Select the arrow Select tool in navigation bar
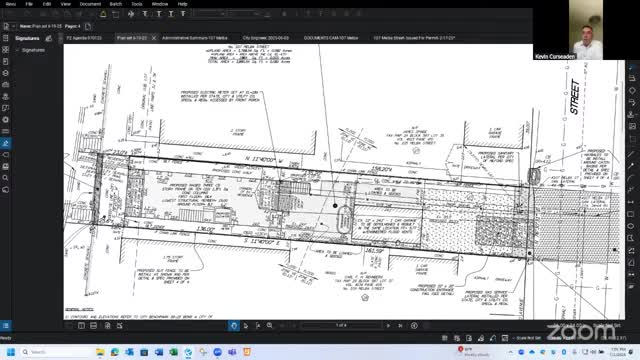The width and height of the screenshot is (640, 360). coord(246,325)
